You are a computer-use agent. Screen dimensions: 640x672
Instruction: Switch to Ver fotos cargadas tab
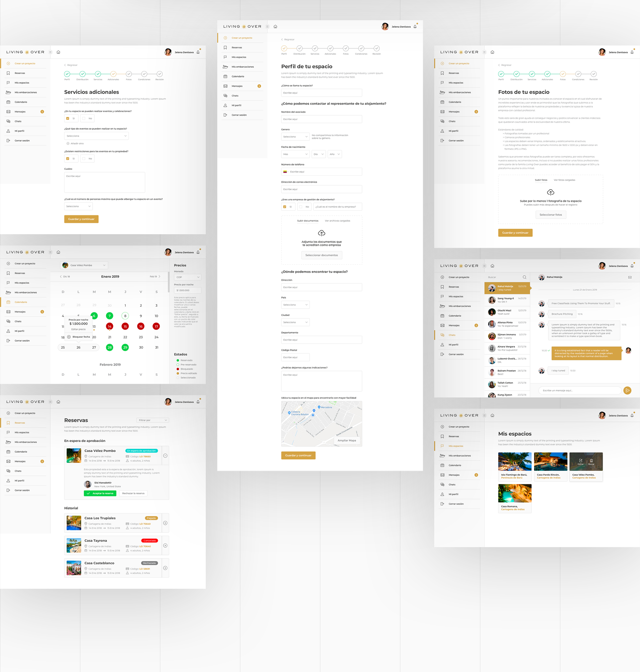[564, 180]
